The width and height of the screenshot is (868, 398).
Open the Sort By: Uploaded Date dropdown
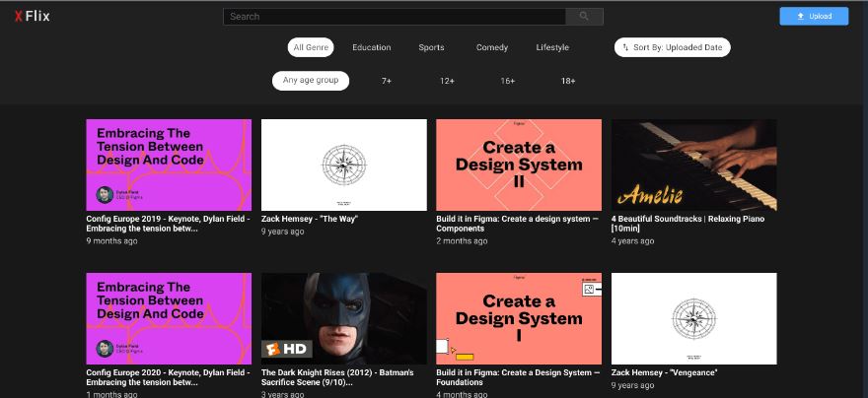click(x=672, y=47)
